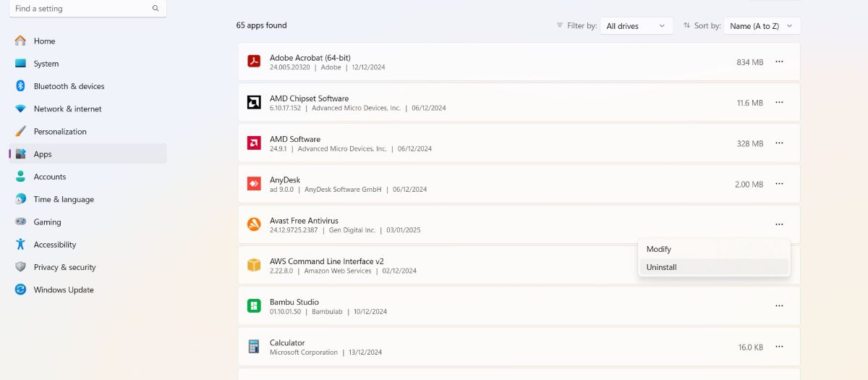868x380 pixels.
Task: Click the AMD Chipset Software app icon
Action: pos(254,102)
